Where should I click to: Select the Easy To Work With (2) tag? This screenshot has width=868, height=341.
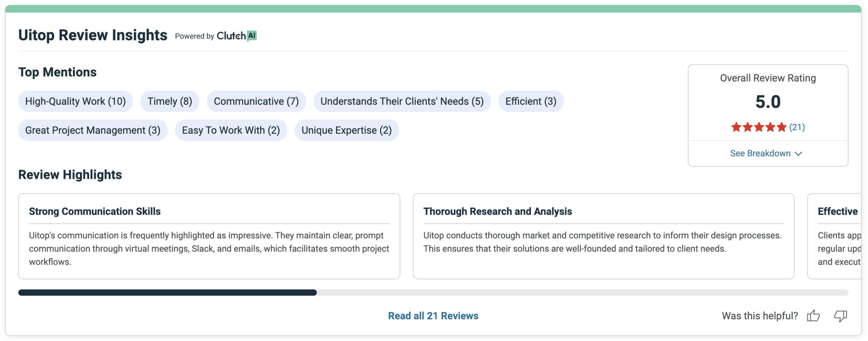[231, 130]
